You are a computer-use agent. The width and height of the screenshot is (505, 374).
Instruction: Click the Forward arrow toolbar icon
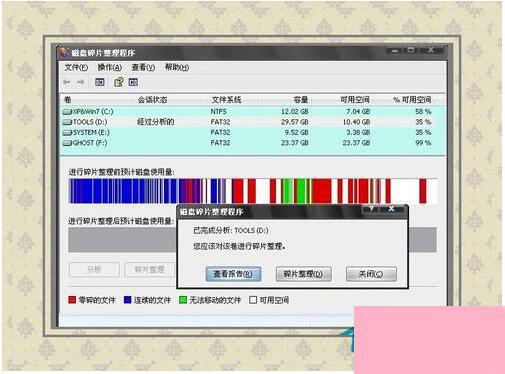pyautogui.click(x=81, y=82)
